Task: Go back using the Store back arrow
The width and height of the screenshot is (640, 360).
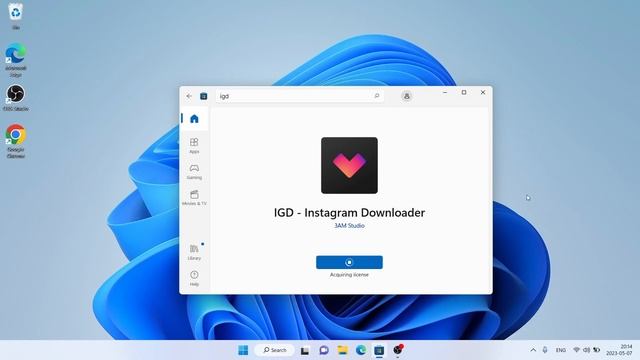Action: (189, 96)
